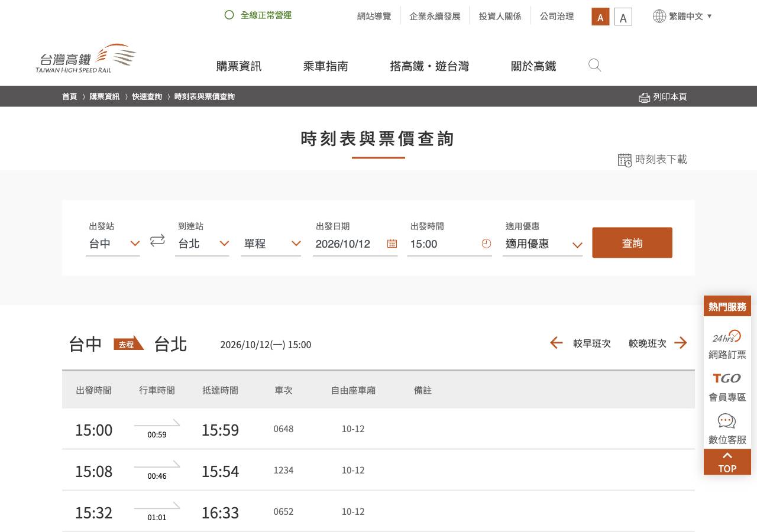Screen dimensions: 757x532
Task: Open the 網站導覽 link
Action: coord(374,16)
